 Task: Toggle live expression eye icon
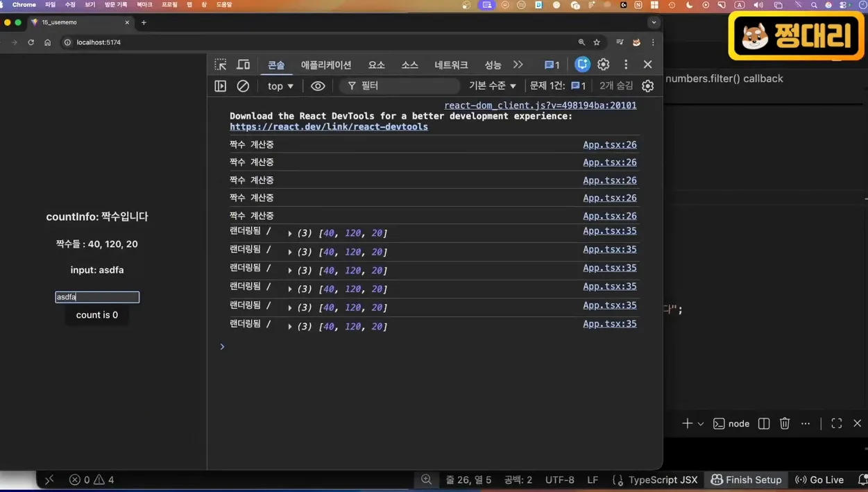point(318,86)
